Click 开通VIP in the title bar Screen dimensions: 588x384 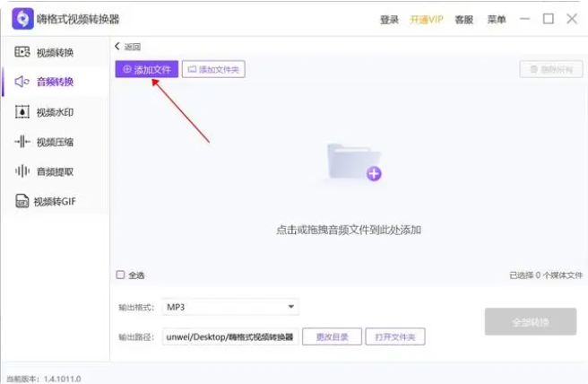point(427,20)
